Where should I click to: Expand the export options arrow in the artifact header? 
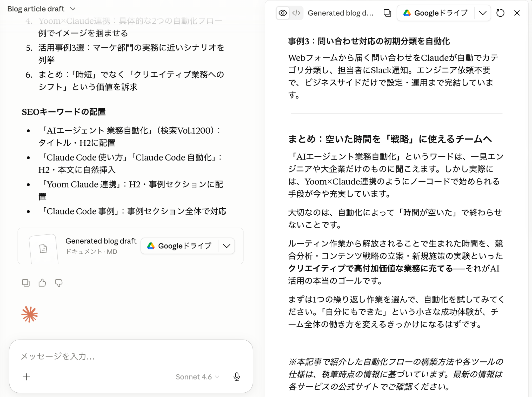coord(483,13)
